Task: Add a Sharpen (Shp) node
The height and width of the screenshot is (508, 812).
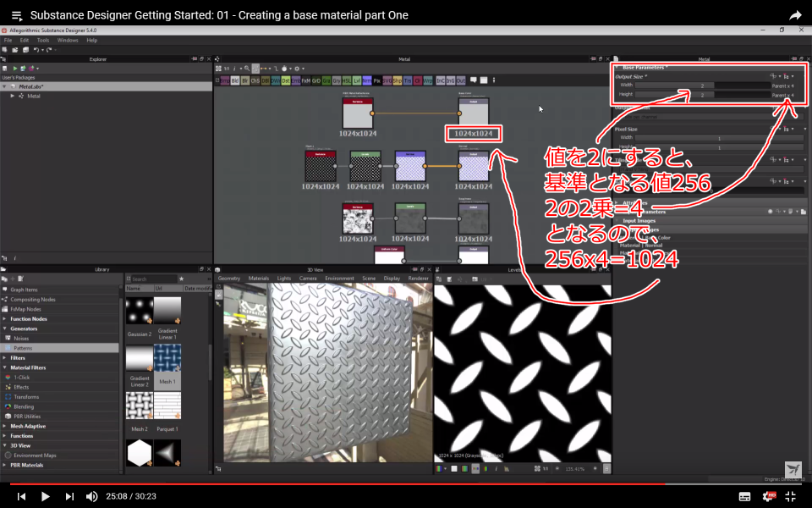Action: point(398,81)
